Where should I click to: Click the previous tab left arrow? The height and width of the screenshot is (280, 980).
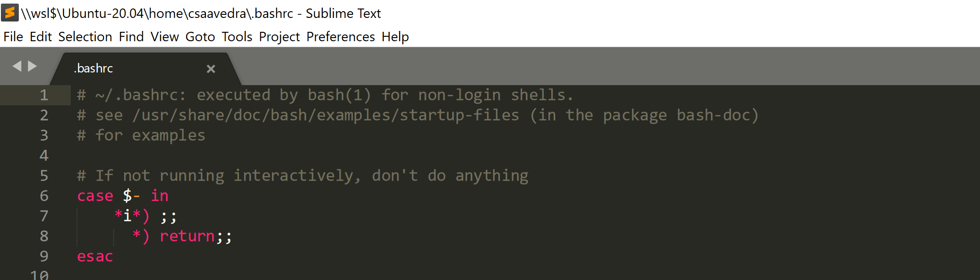[17, 66]
